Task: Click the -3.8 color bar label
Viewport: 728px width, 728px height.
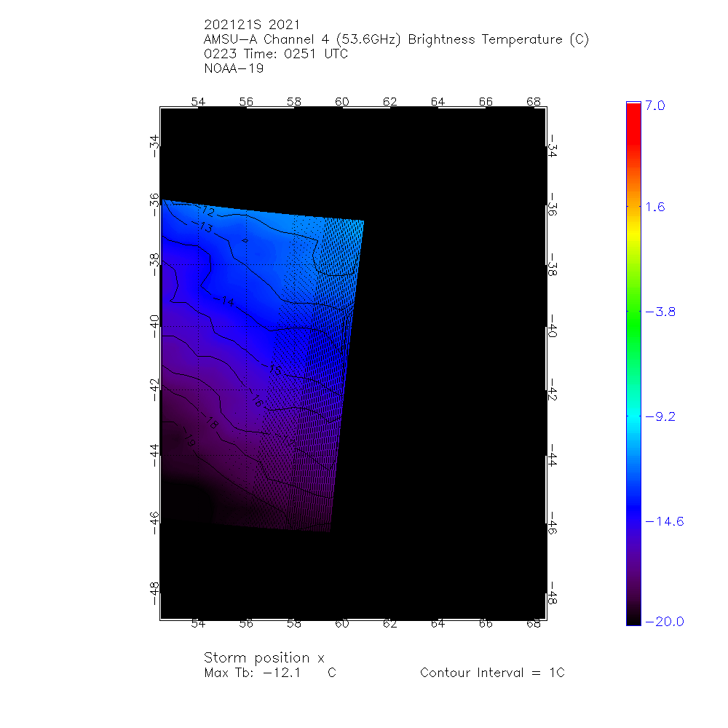Action: pos(660,312)
